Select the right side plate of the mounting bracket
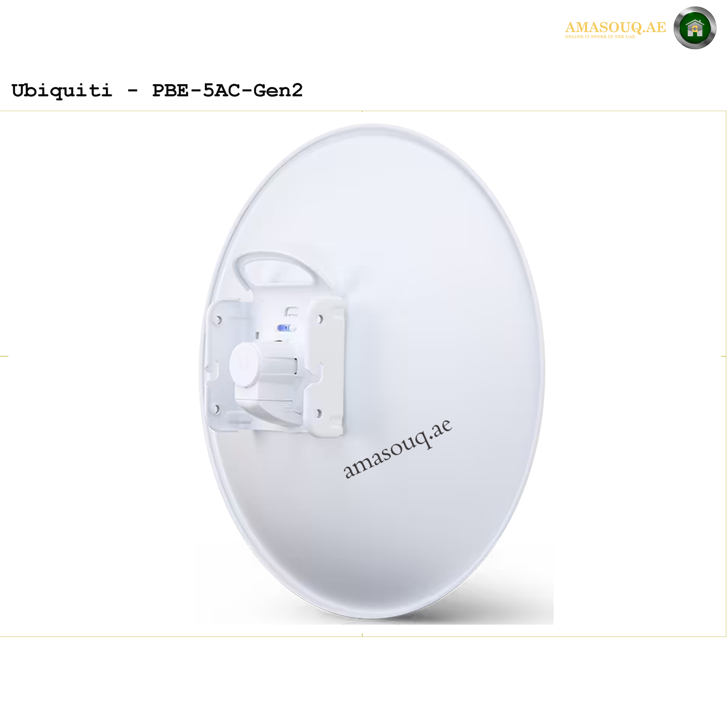 [327, 367]
